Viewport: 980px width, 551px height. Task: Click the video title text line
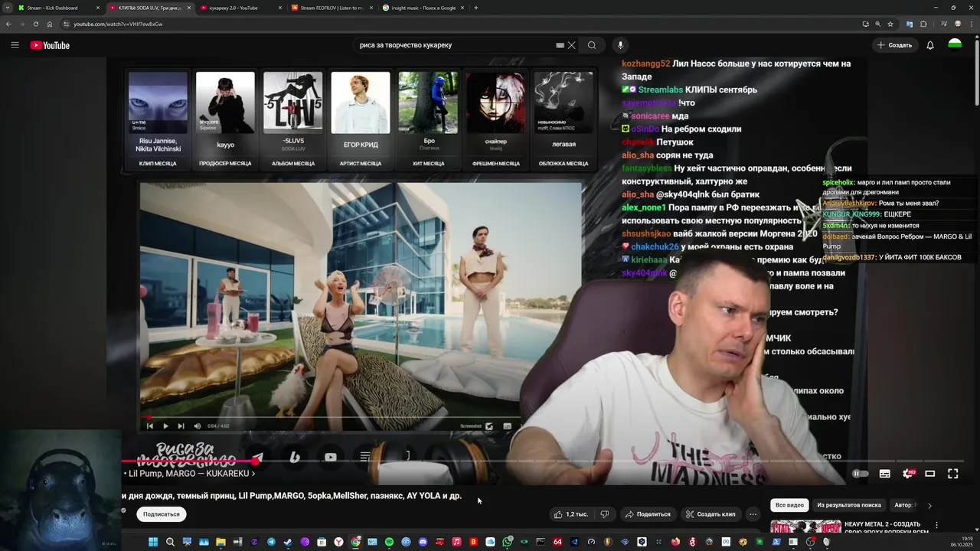[x=292, y=496]
